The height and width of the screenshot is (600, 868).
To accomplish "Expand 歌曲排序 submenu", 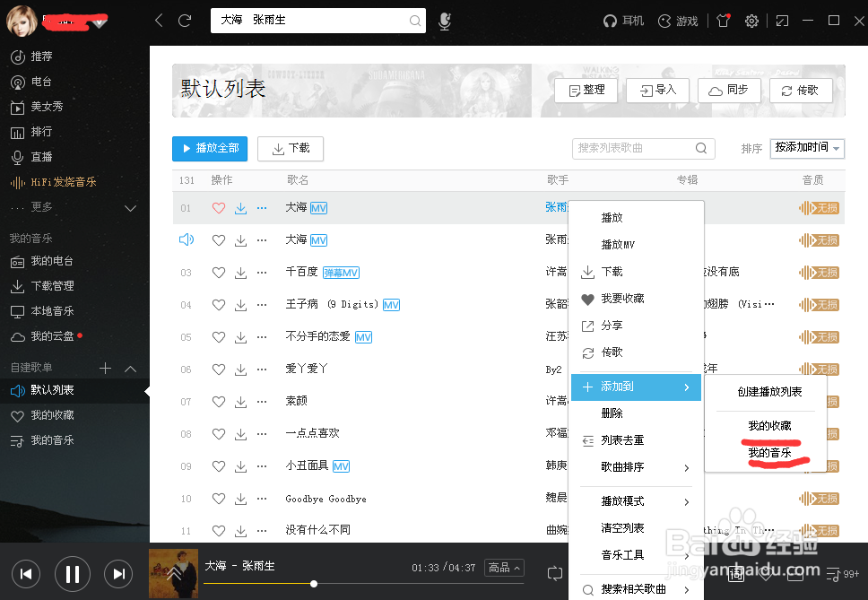I will point(637,467).
